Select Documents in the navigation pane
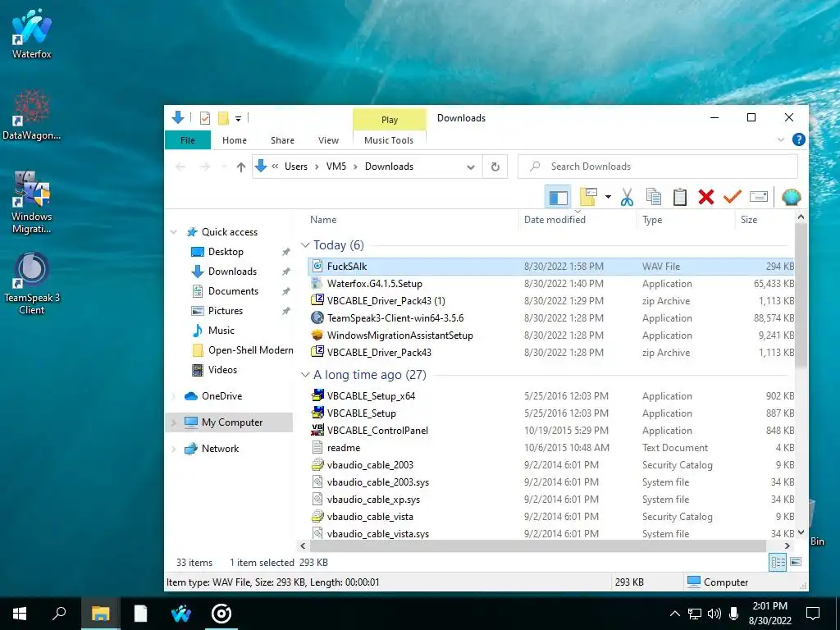This screenshot has height=630, width=840. [233, 291]
